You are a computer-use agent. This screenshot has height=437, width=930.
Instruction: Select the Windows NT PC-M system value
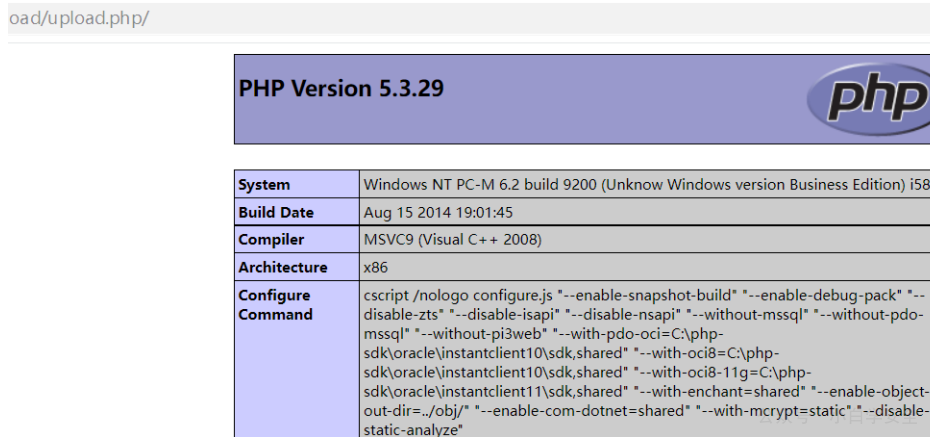pos(646,184)
